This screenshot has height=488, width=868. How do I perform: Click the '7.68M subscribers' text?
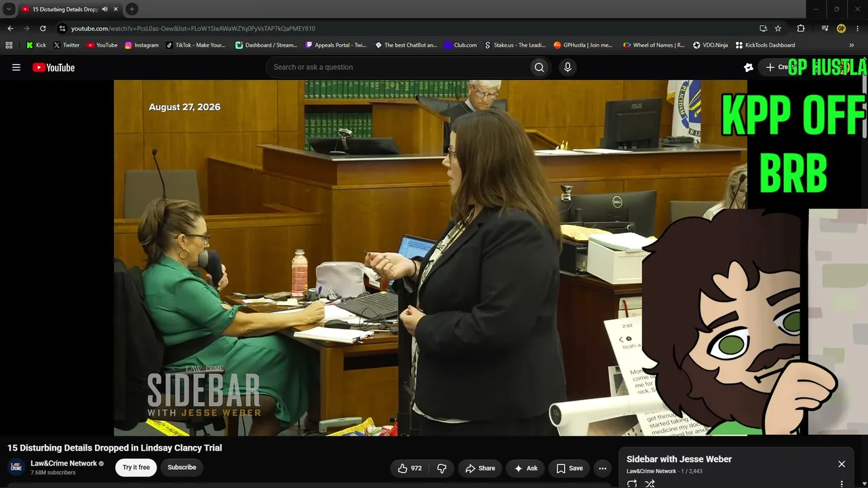tap(53, 472)
